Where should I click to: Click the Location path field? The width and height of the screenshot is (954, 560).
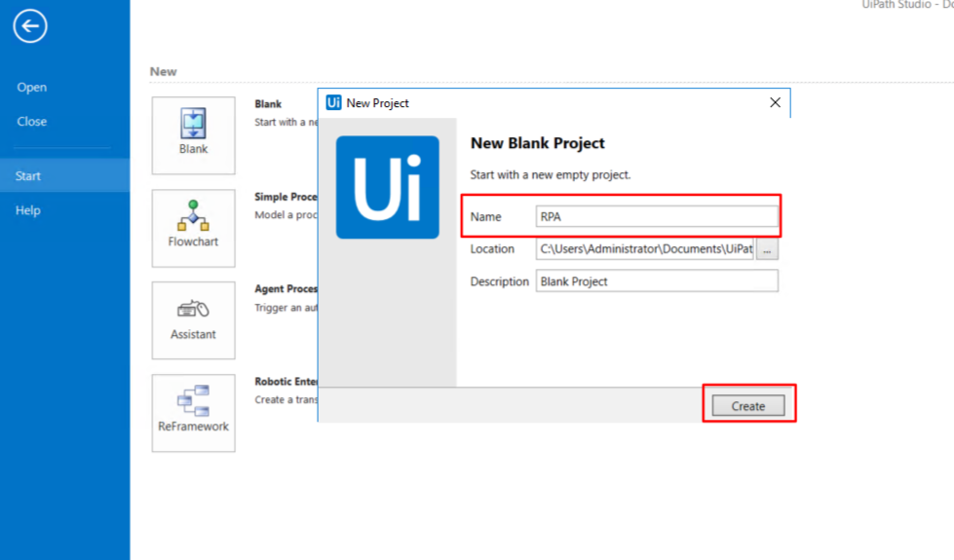click(645, 249)
